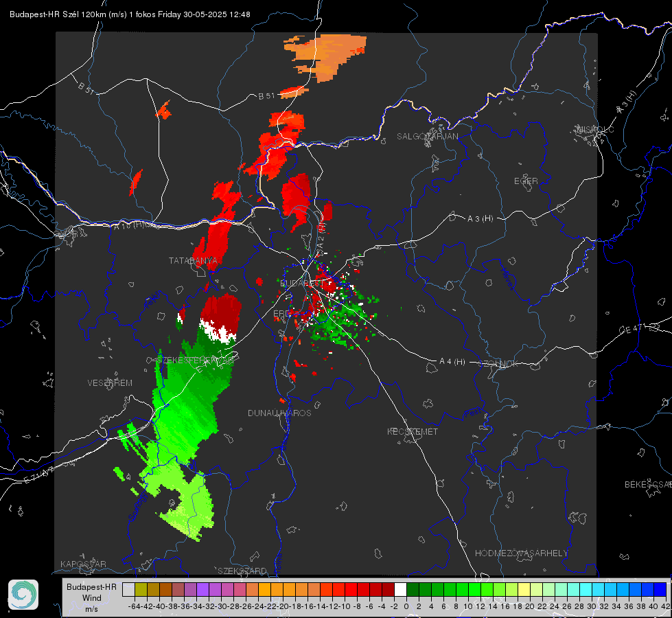
Task: Click the MISKOLC city label
Action: (x=595, y=129)
